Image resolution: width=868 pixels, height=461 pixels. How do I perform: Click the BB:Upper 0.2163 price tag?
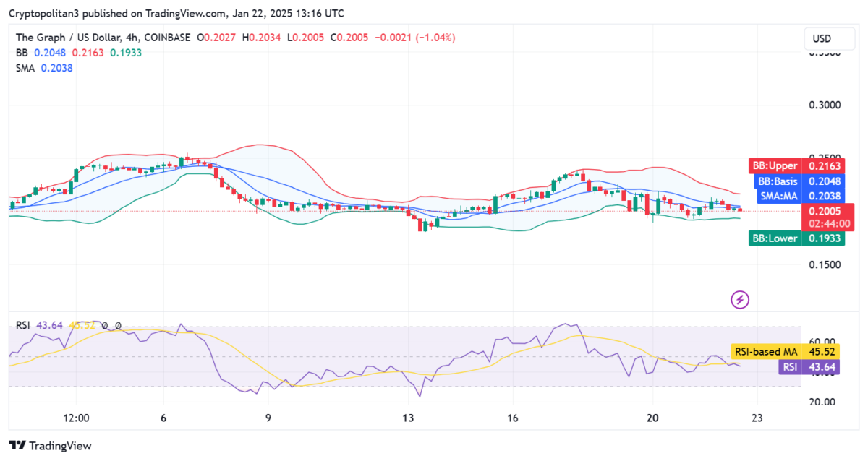796,165
